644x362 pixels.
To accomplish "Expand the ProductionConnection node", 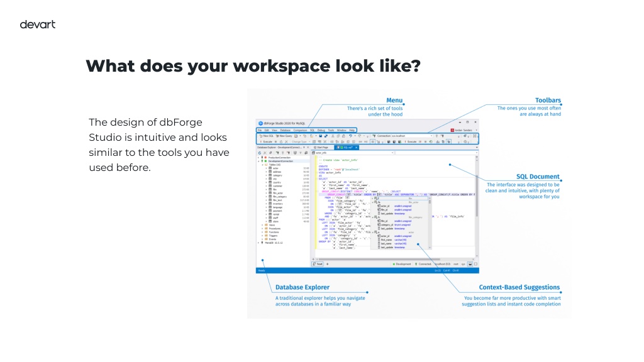I will (x=258, y=158).
